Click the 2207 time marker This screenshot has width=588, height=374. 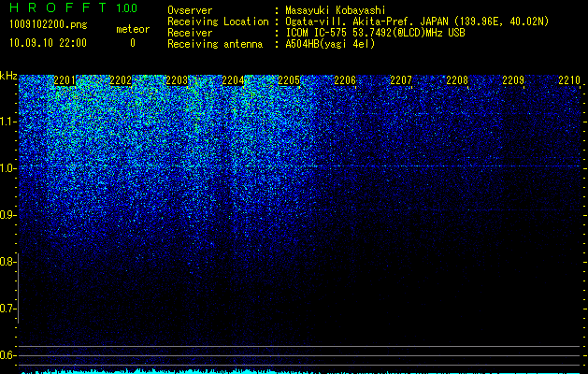tap(401, 80)
